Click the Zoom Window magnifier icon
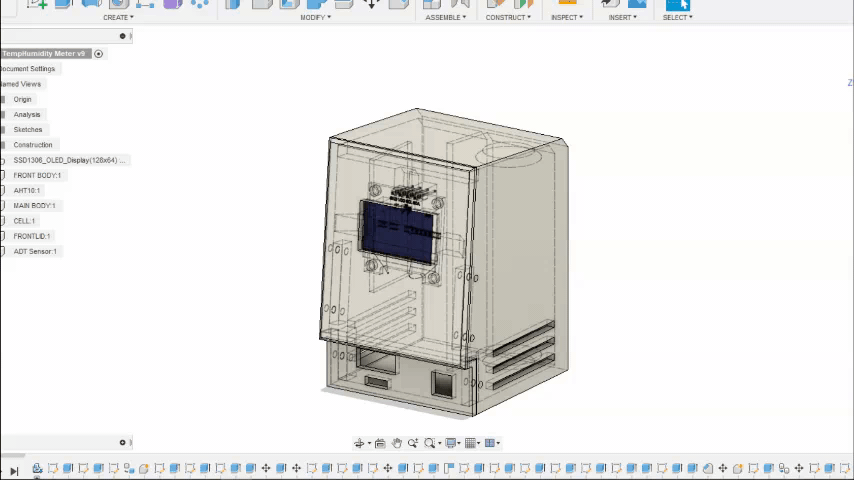This screenshot has width=854, height=480. click(430, 443)
